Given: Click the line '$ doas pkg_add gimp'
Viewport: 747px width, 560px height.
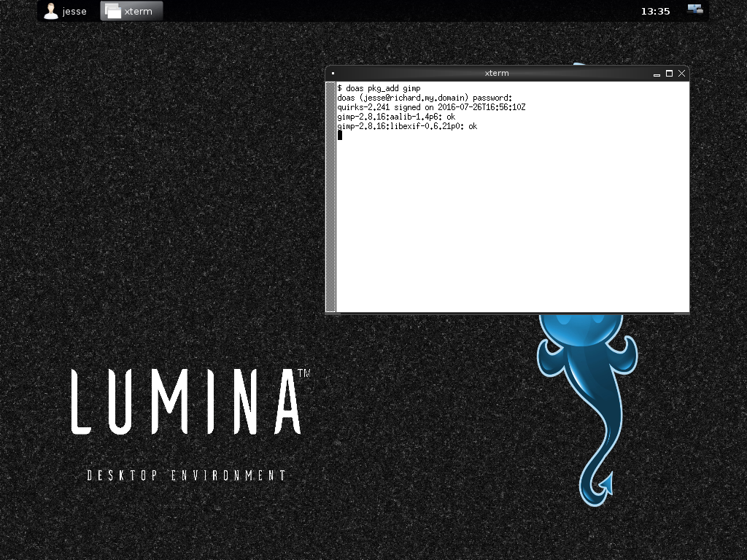Looking at the screenshot, I should click(x=379, y=88).
